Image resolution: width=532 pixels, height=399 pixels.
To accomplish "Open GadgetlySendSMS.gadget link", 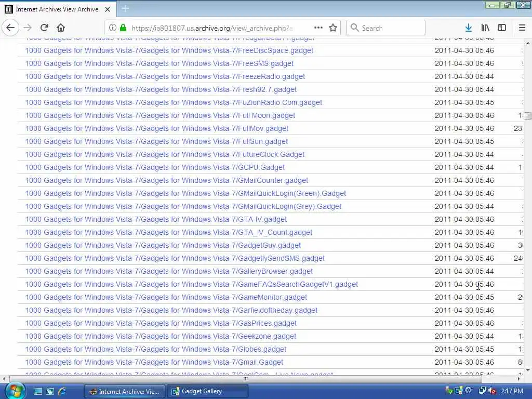I will [175, 258].
